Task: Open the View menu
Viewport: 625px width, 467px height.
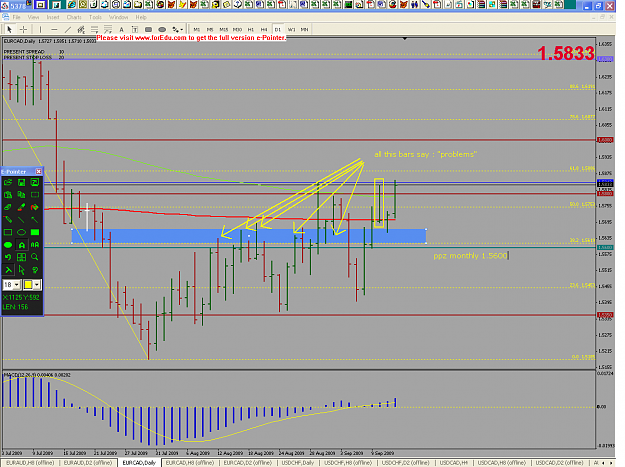Action: [x=33, y=17]
